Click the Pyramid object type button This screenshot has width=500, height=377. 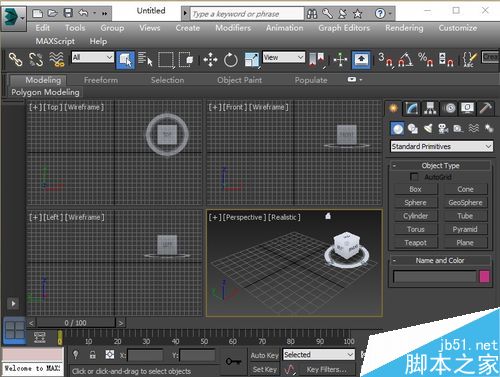(x=465, y=229)
